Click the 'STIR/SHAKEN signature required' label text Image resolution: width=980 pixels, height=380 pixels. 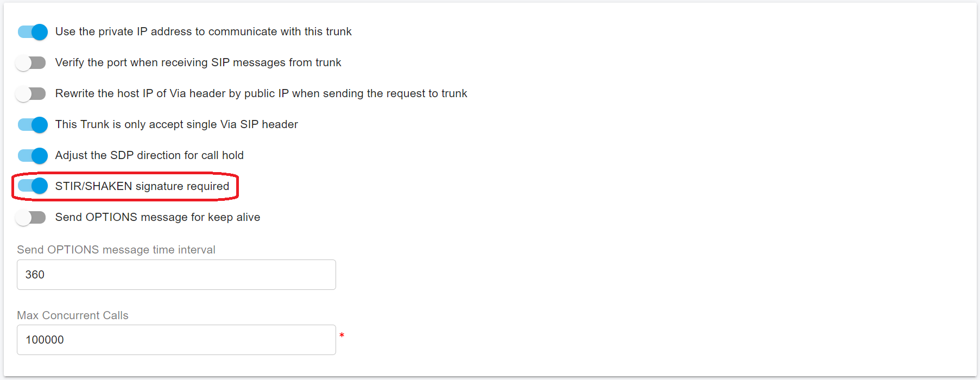click(x=142, y=186)
